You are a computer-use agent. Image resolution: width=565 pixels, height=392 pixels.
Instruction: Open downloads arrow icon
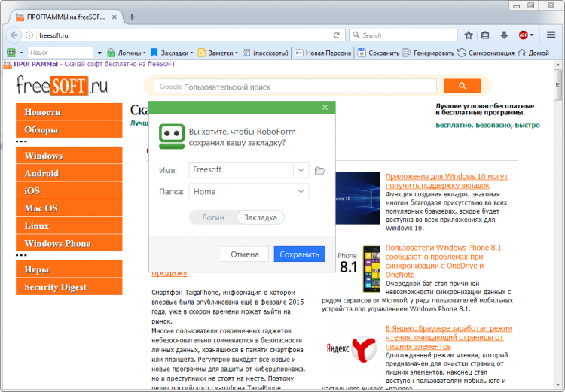point(504,35)
